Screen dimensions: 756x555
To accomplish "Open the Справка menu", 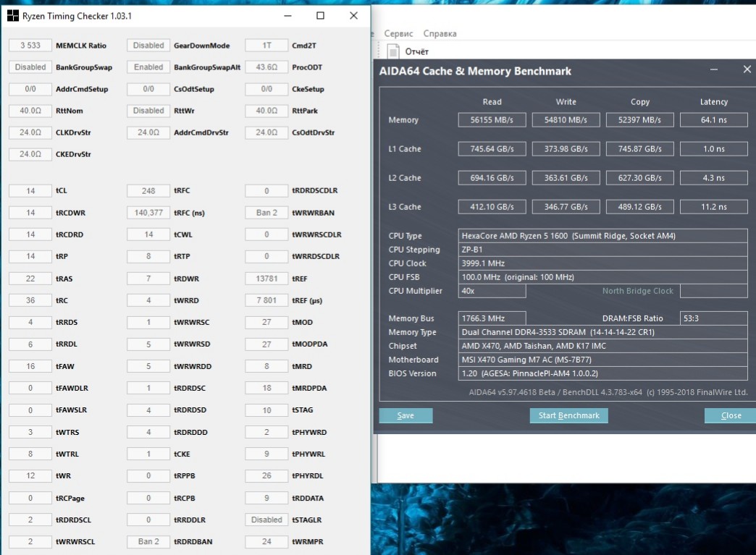I will 440,34.
